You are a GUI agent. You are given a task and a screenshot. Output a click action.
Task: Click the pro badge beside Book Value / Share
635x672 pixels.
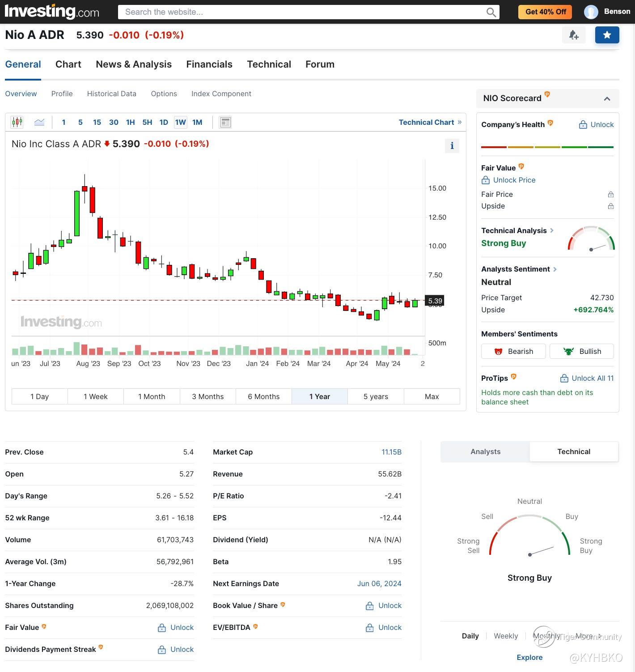pos(283,604)
